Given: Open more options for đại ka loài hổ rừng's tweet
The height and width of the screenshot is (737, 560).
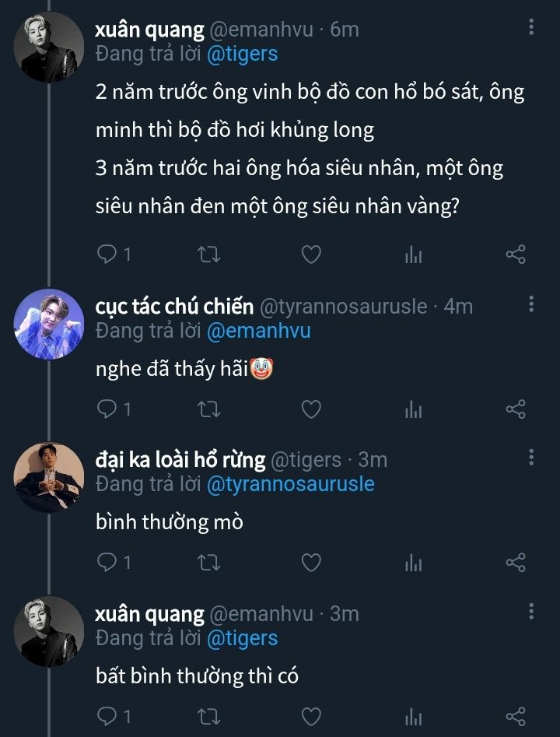Looking at the screenshot, I should (531, 458).
